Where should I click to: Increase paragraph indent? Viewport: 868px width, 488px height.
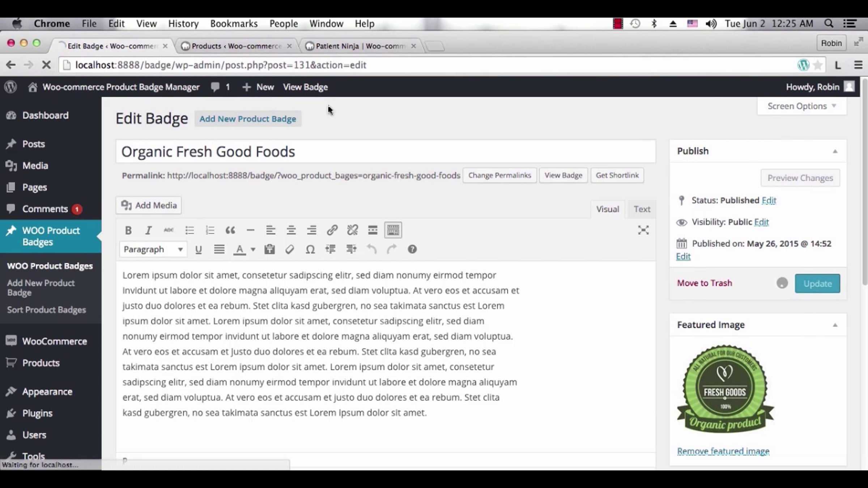[351, 249]
